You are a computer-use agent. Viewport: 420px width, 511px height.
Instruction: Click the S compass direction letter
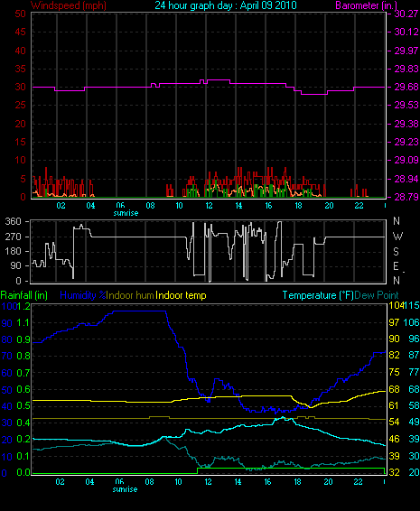396,252
